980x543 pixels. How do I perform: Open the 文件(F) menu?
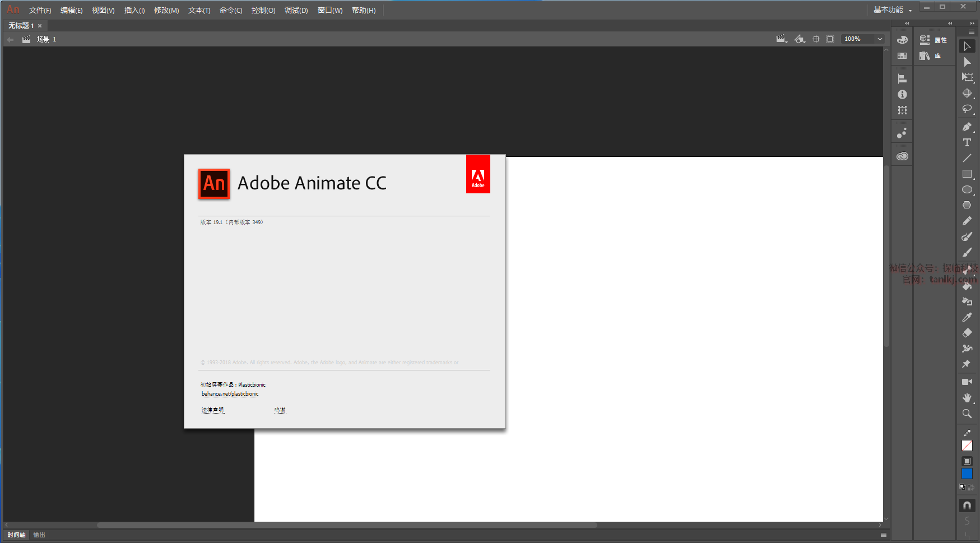point(40,11)
